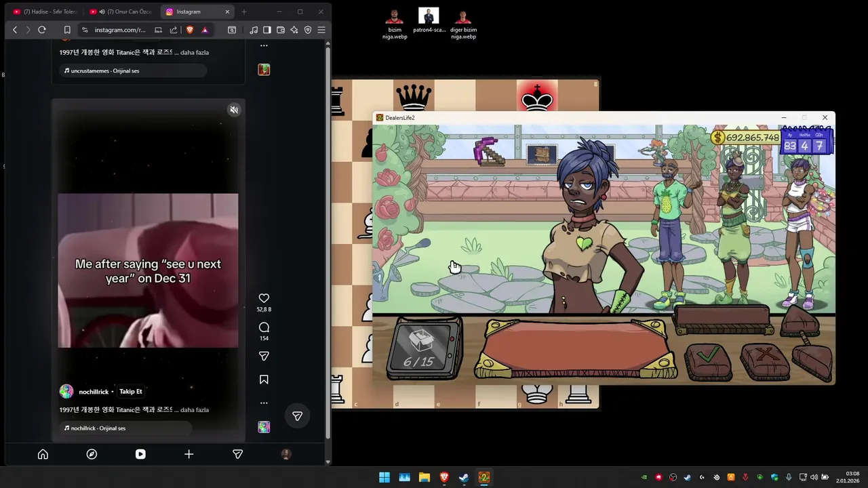This screenshot has width=868, height=488.
Task: Open the uncrustamemes audio thumbnail
Action: [x=264, y=70]
